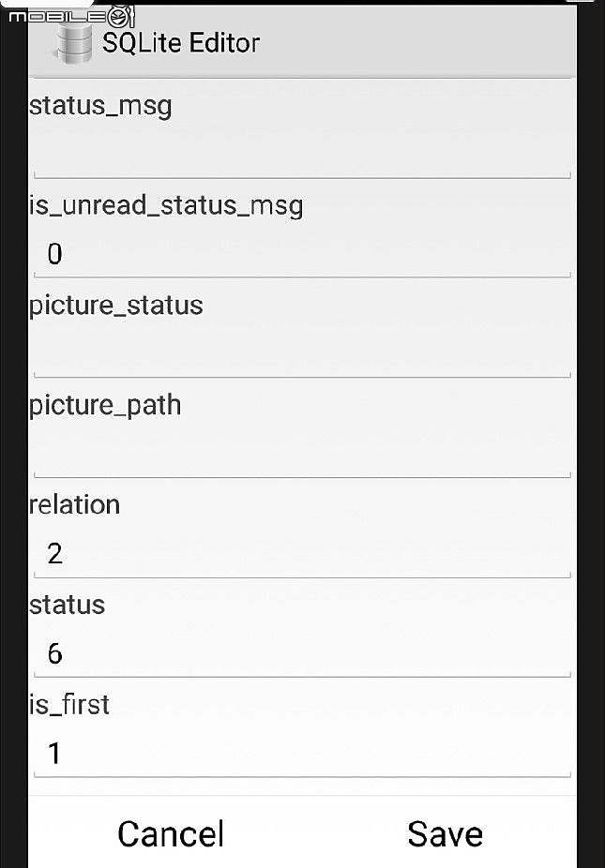Tap the is_unread_status_msg column label

[166, 206]
